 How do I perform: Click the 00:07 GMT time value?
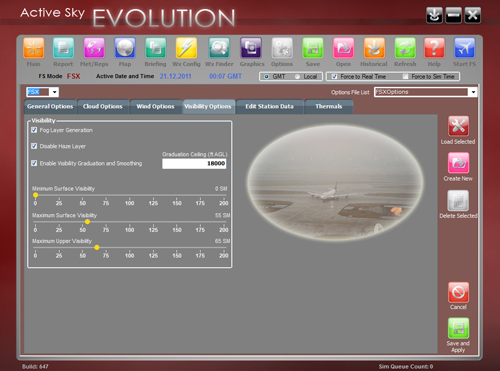coord(225,76)
